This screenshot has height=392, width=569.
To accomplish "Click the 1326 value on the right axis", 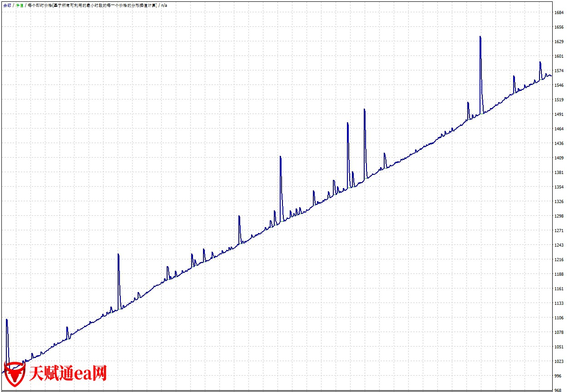I will click(x=559, y=201).
